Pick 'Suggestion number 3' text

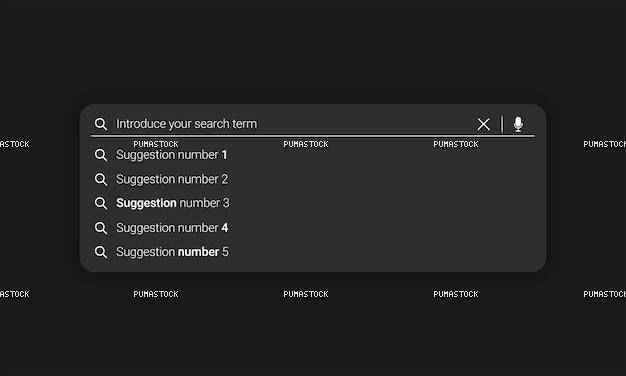tap(173, 204)
